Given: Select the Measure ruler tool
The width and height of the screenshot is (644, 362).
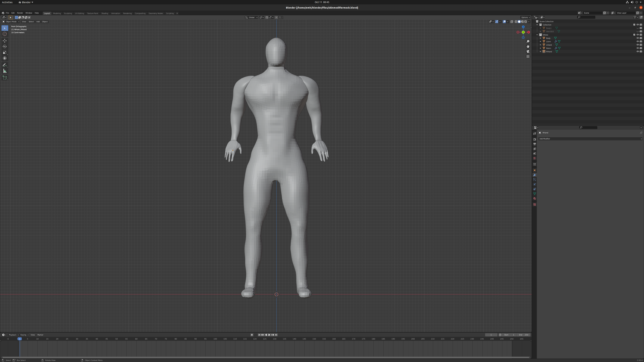Looking at the screenshot, I should (x=5, y=71).
